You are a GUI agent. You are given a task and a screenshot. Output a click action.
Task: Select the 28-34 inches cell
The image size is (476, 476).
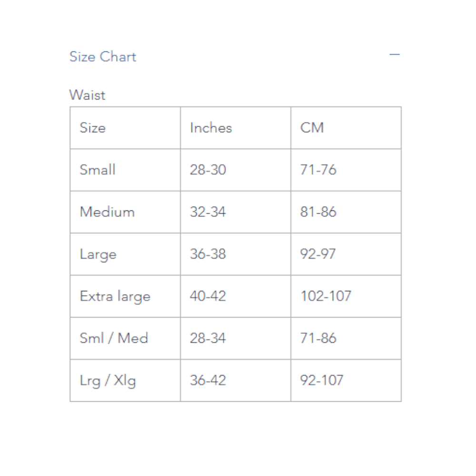point(208,338)
